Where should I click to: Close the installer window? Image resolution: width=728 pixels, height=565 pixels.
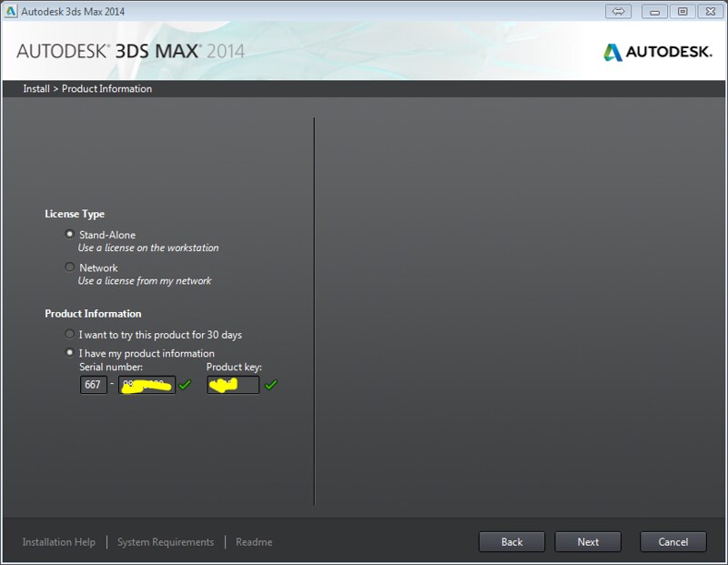pyautogui.click(x=711, y=11)
